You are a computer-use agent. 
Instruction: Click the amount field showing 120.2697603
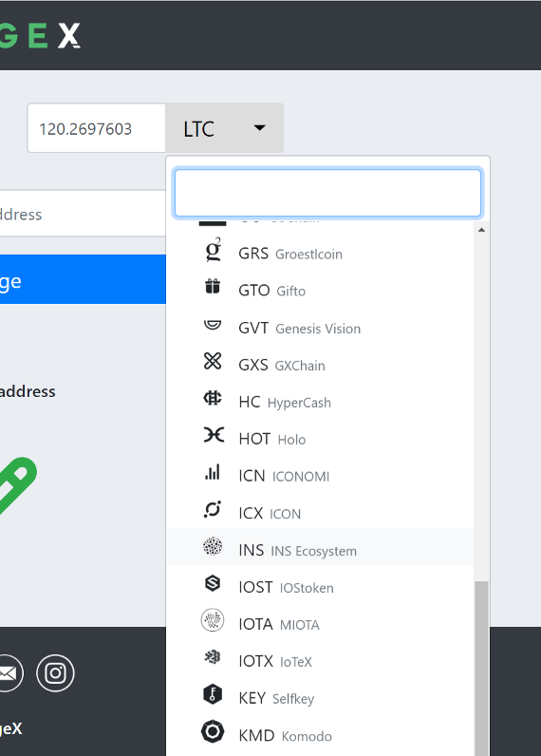97,128
